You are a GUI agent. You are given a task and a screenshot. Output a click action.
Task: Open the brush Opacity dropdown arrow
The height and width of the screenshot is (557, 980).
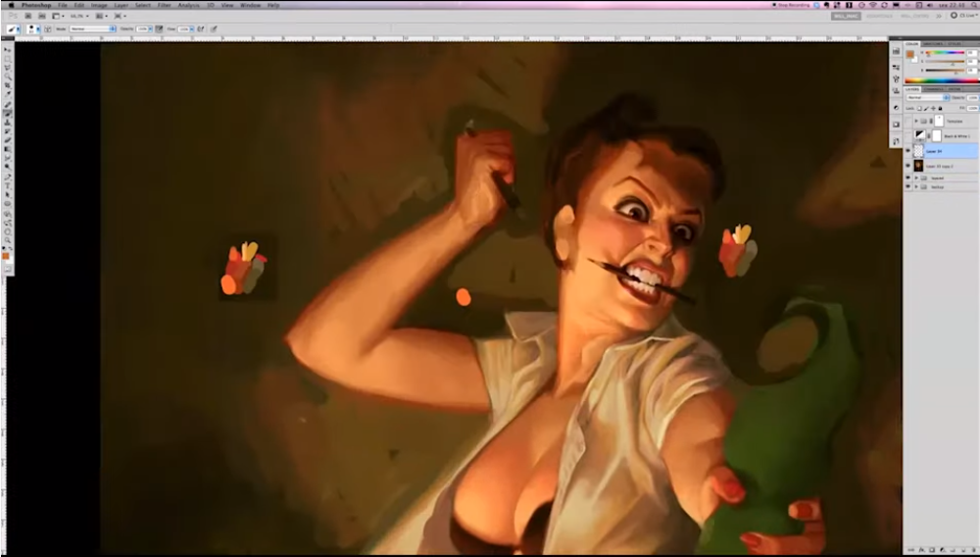[150, 28]
